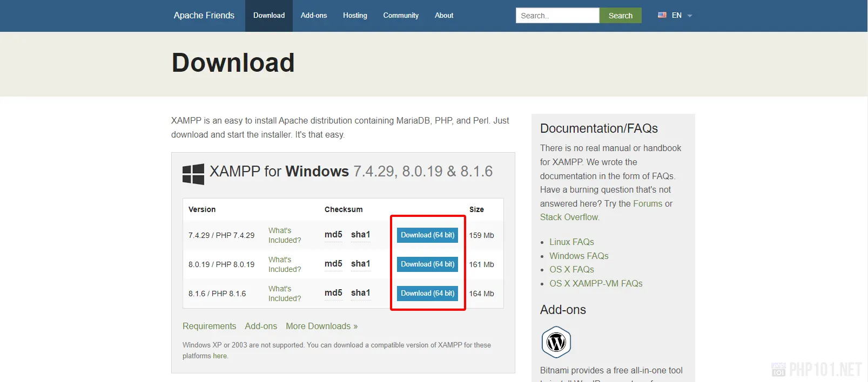The image size is (868, 382).
Task: Download XAMPP 8.1.6 64 bit
Action: 427,294
